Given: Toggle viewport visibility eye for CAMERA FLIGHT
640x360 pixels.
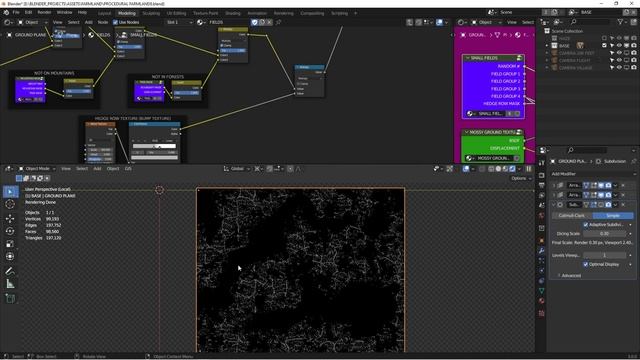Looking at the screenshot, I should (x=619, y=60).
